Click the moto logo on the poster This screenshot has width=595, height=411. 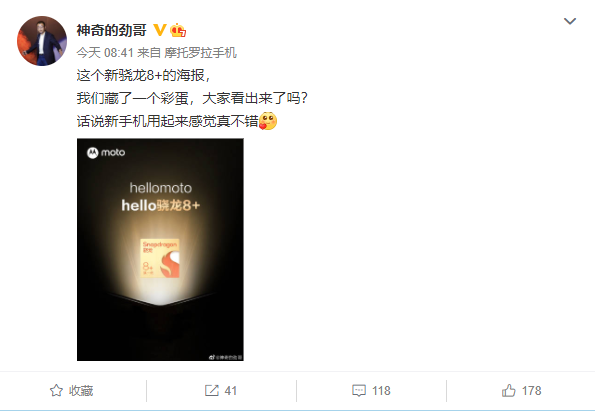[x=106, y=153]
